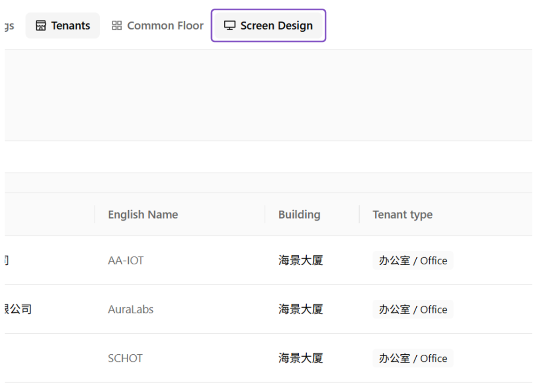This screenshot has width=537, height=392.
Task: Click the Office tag in AuraLabs row
Action: [413, 309]
